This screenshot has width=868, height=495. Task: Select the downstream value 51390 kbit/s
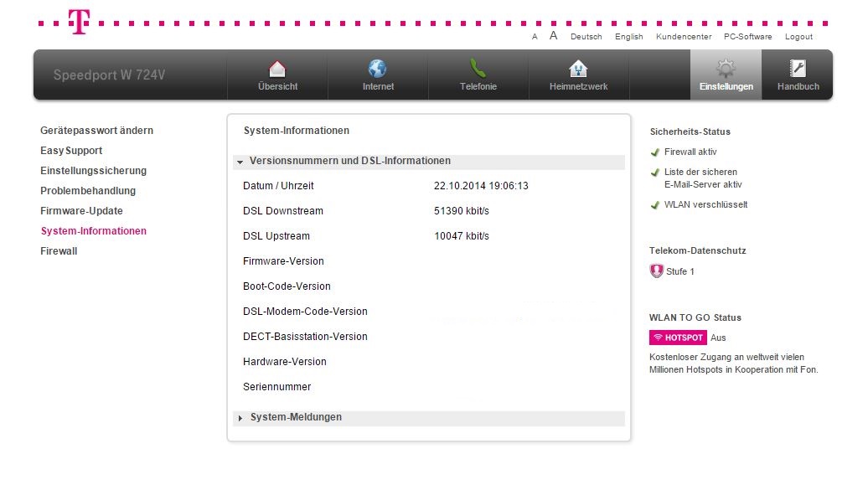tap(462, 211)
